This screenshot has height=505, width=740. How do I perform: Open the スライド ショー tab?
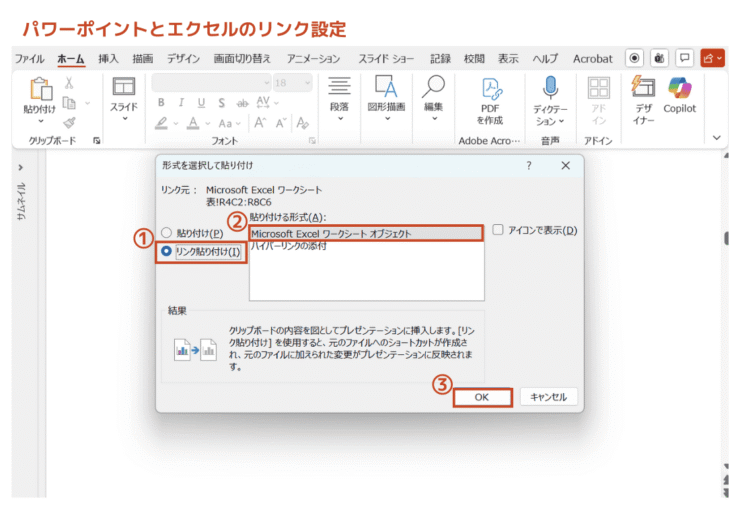[x=386, y=59]
